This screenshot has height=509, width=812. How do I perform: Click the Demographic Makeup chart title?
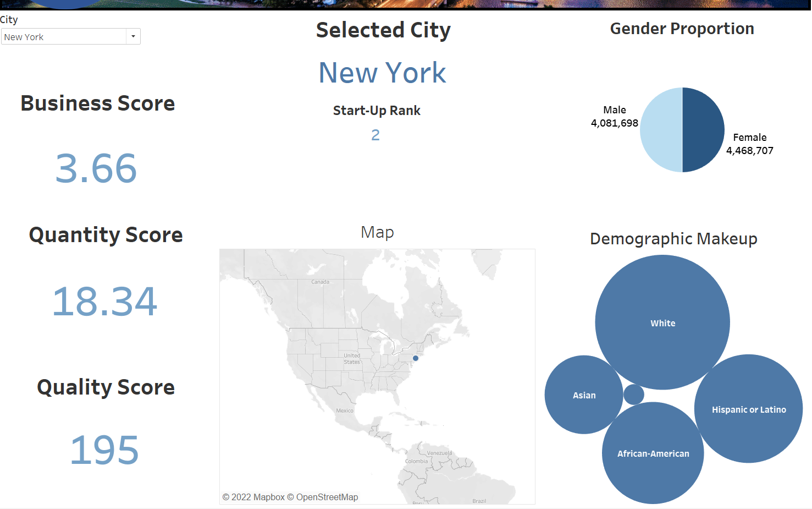pos(673,239)
